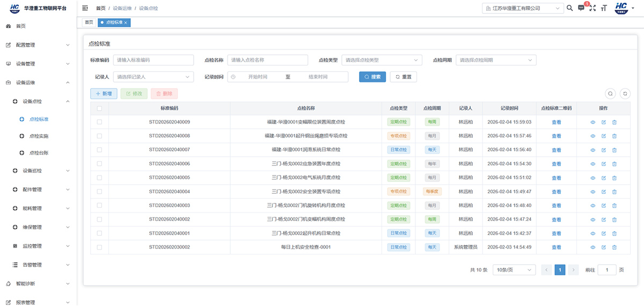
Task: Click the 前往 page number input
Action: point(607,270)
